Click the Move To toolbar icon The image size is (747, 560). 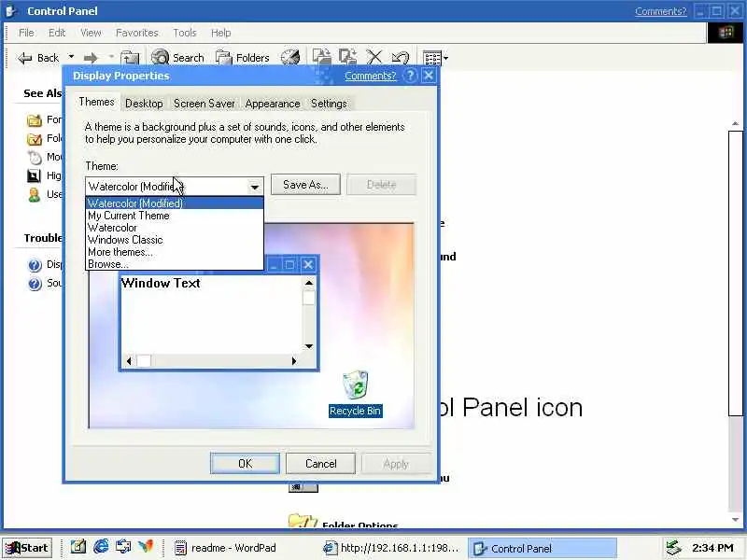click(x=321, y=57)
